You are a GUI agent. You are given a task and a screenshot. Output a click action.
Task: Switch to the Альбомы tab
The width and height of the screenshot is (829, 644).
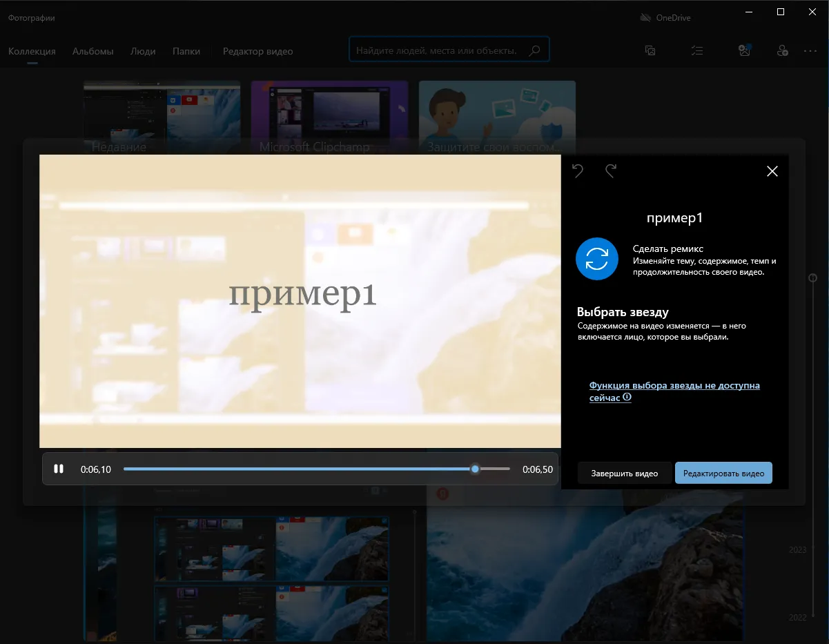(92, 51)
